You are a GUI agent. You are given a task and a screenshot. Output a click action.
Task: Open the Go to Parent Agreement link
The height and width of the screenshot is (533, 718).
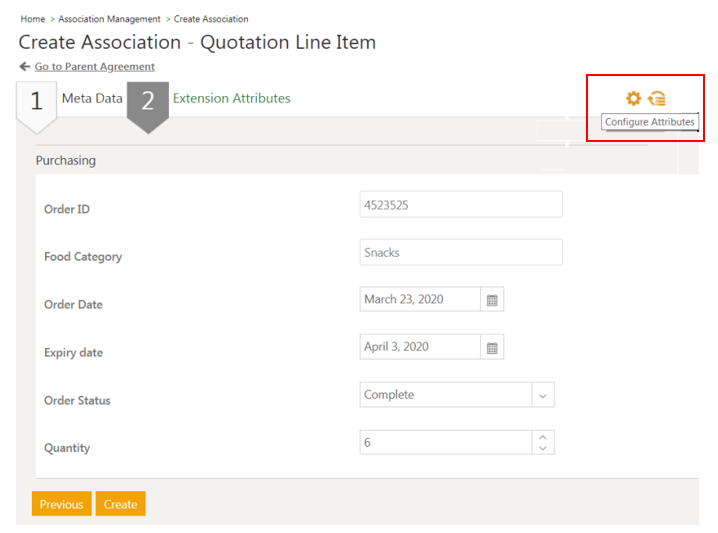click(95, 67)
